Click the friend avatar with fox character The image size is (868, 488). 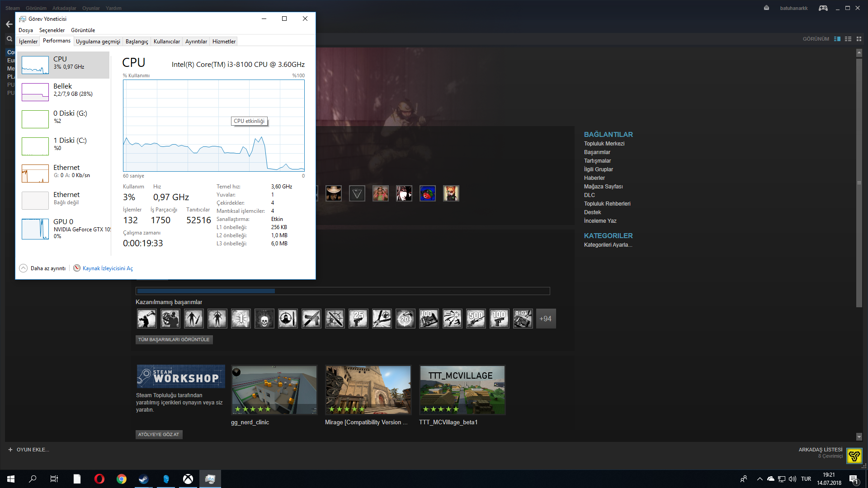pos(451,193)
